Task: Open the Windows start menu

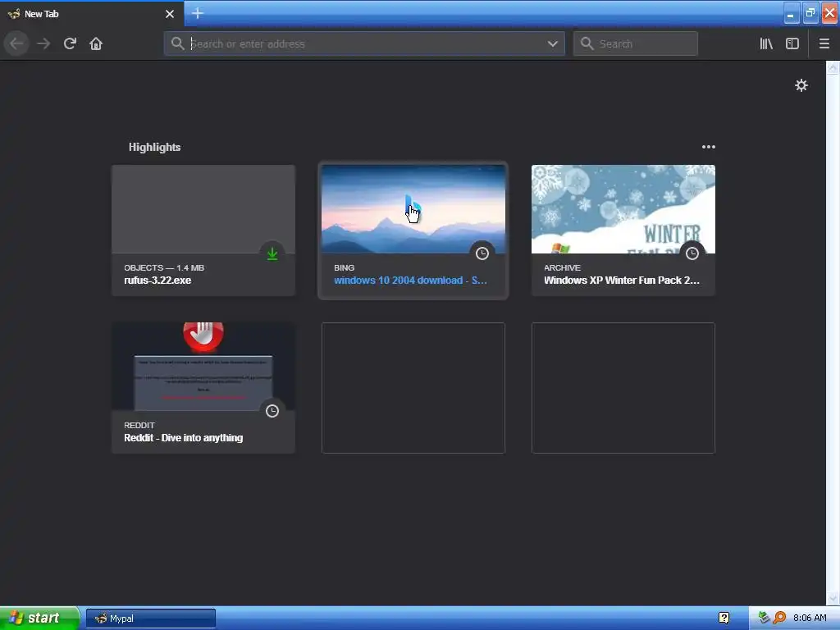Action: pyautogui.click(x=39, y=618)
